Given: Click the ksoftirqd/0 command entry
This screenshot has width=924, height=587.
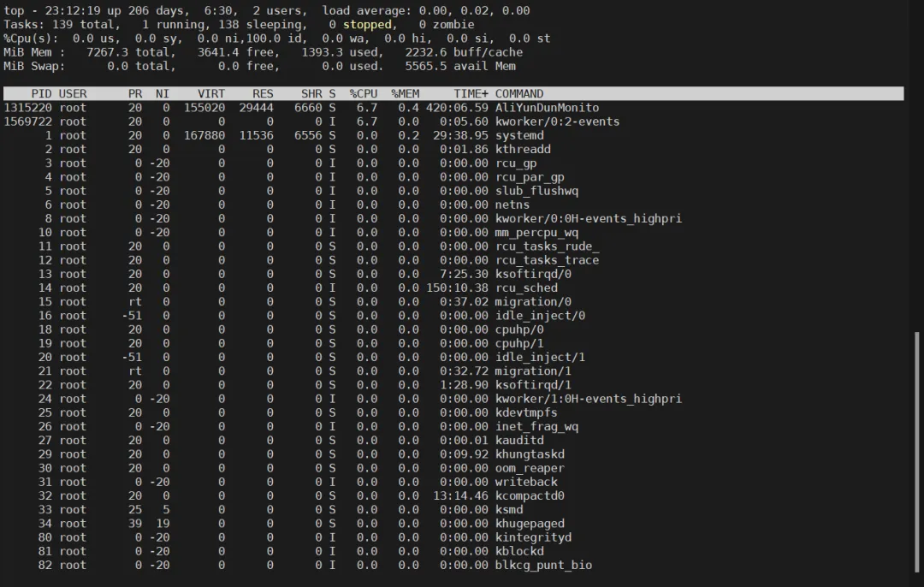Looking at the screenshot, I should click(x=533, y=274).
